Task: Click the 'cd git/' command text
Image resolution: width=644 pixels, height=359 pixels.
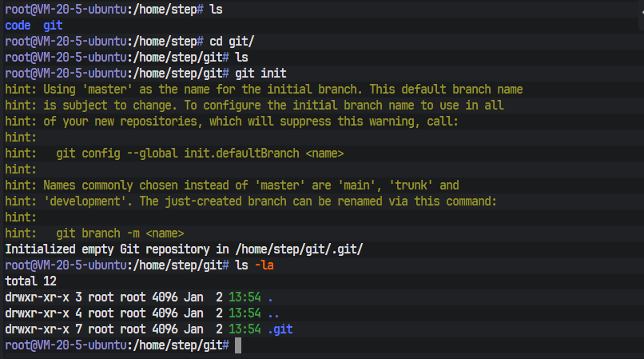Action: coord(232,42)
